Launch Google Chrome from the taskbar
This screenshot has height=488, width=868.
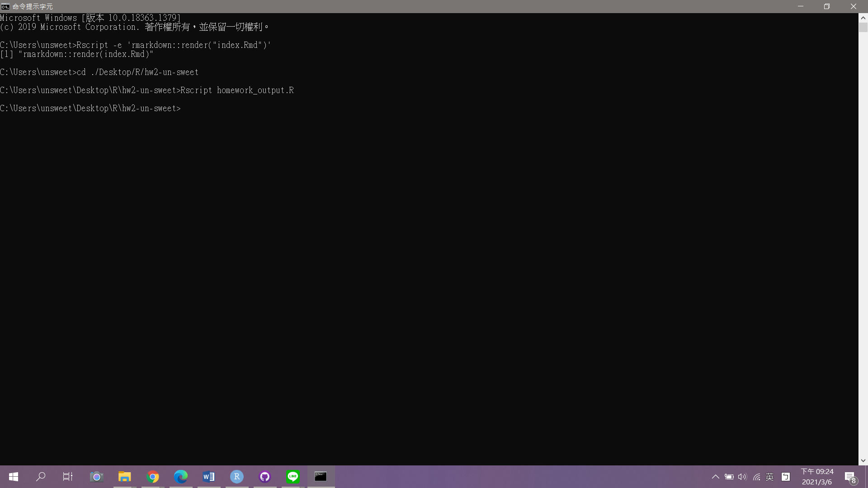coord(153,477)
